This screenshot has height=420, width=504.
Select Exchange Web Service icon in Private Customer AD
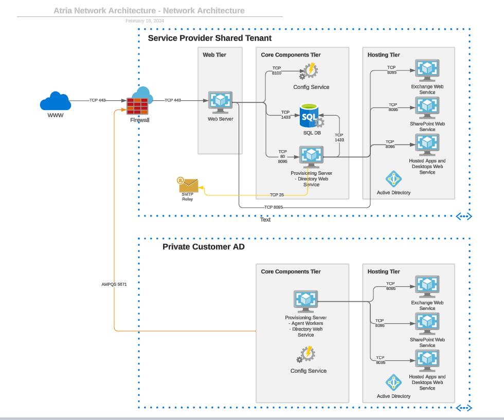pos(427,286)
